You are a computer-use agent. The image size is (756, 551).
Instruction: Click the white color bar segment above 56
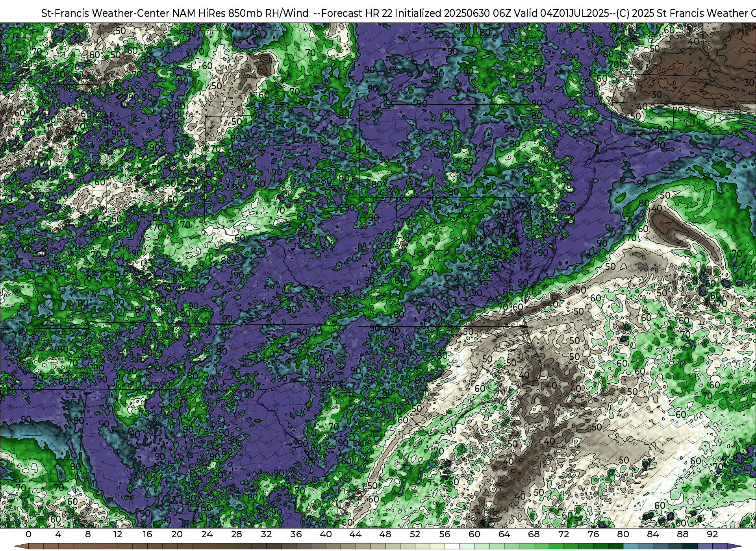452,546
